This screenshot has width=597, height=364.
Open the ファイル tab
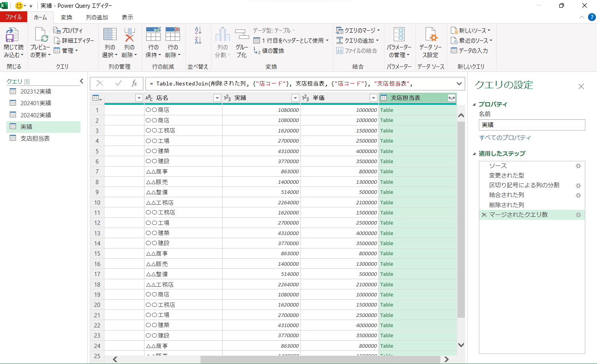click(x=14, y=17)
